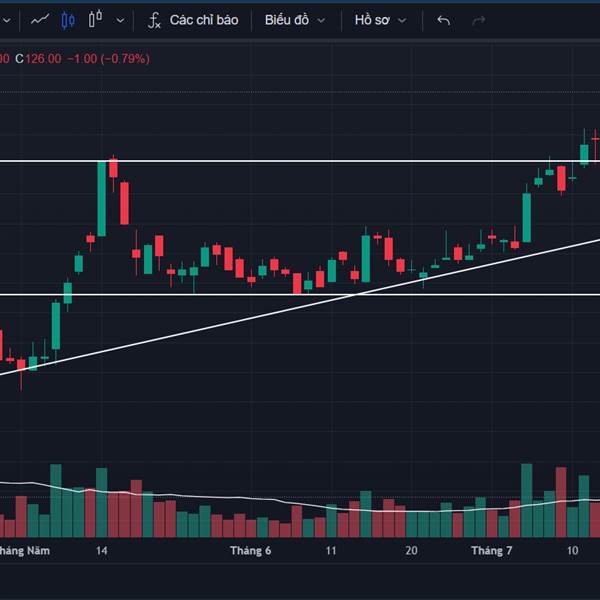The height and width of the screenshot is (600, 600).
Task: Click the Tháng 7 label on time axis
Action: point(492,551)
